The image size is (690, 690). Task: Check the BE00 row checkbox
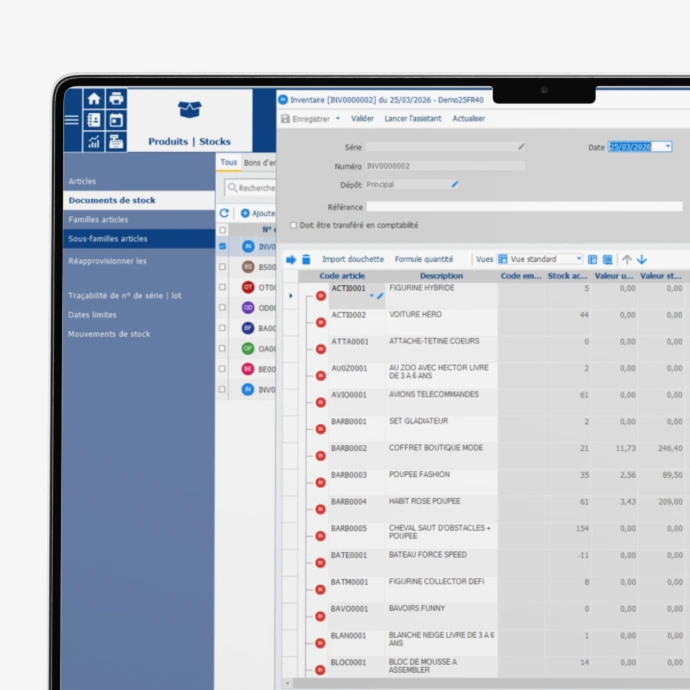tap(223, 369)
